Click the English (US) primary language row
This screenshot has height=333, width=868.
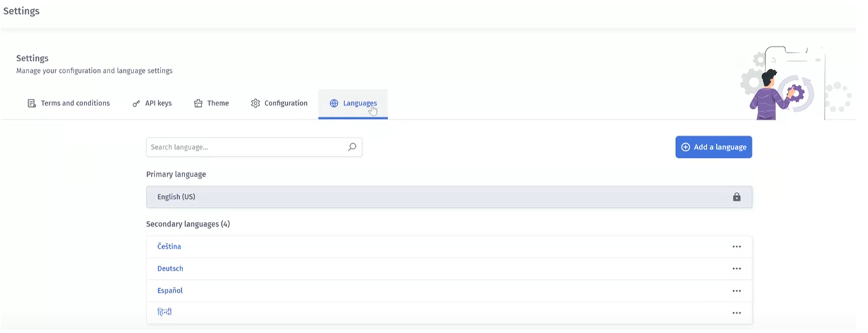[x=436, y=197]
